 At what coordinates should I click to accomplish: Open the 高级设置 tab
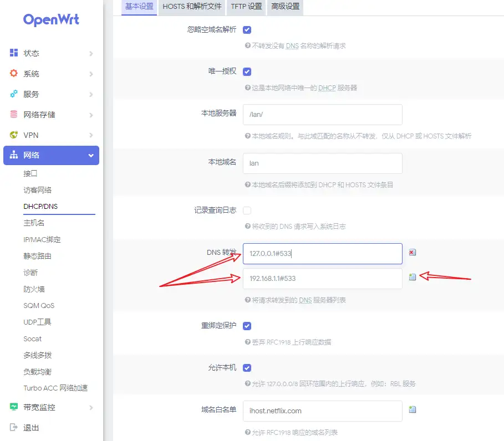pyautogui.click(x=286, y=7)
